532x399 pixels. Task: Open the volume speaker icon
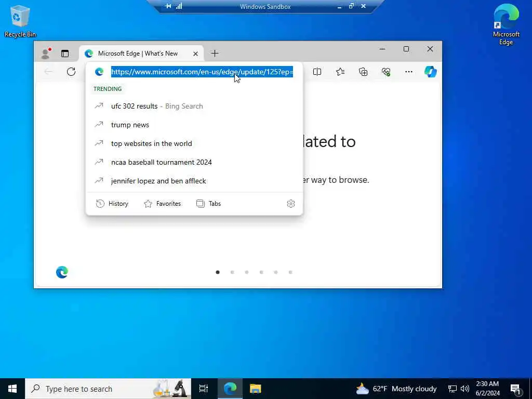tap(465, 389)
